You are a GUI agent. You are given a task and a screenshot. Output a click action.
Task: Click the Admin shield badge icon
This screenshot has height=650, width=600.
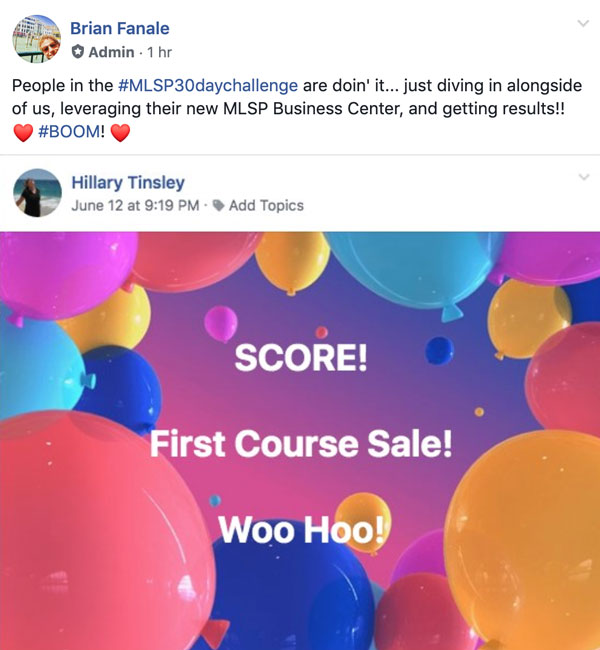tap(78, 52)
